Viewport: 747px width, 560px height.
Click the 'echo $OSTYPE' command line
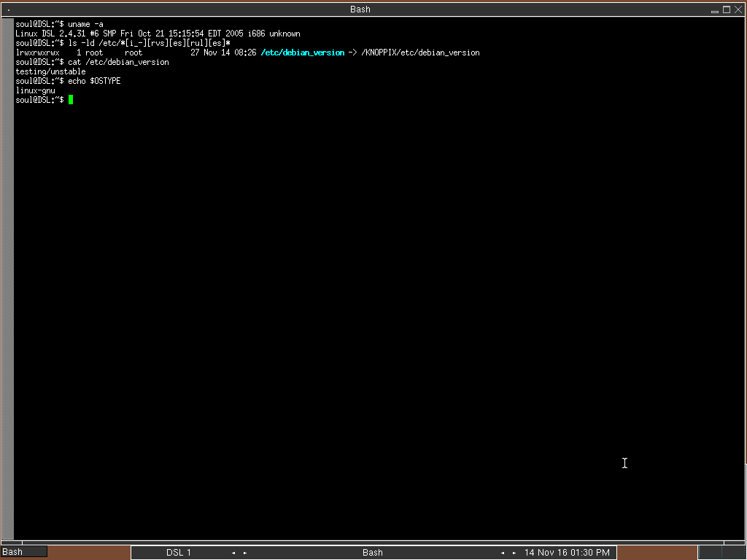68,81
